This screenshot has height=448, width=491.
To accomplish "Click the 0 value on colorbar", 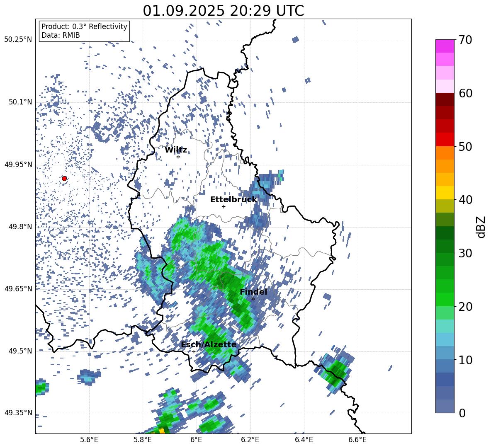I will pyautogui.click(x=462, y=413).
